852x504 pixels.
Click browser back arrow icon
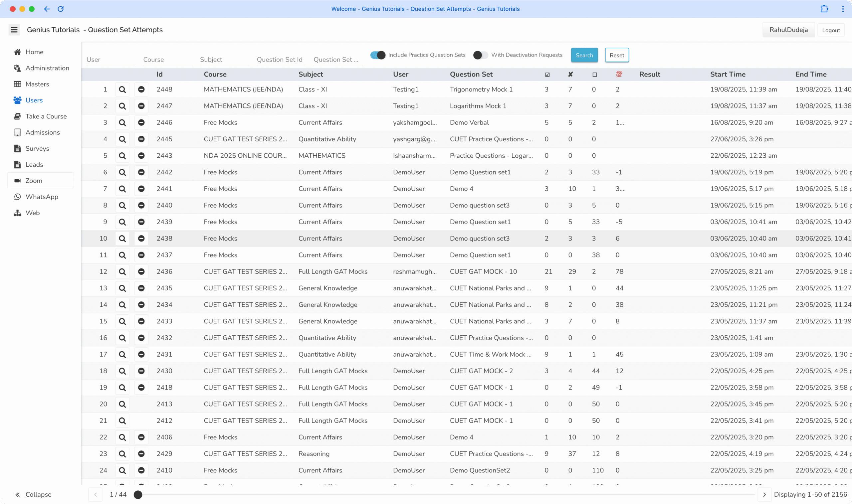[47, 9]
